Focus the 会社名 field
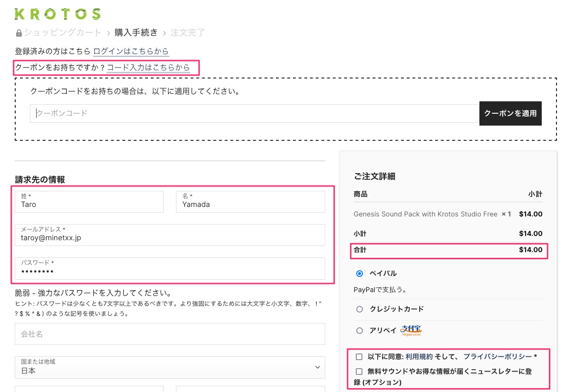The width and height of the screenshot is (566, 392). point(170,334)
